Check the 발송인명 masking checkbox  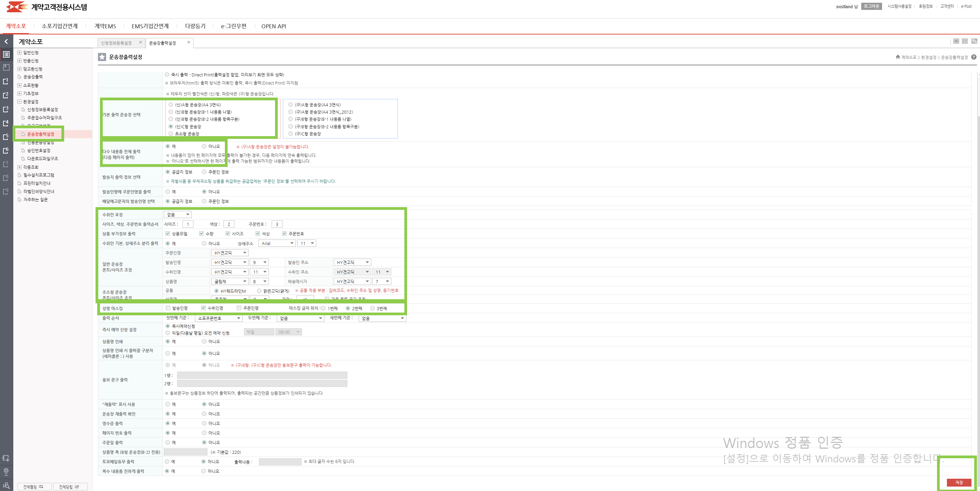pyautogui.click(x=168, y=308)
